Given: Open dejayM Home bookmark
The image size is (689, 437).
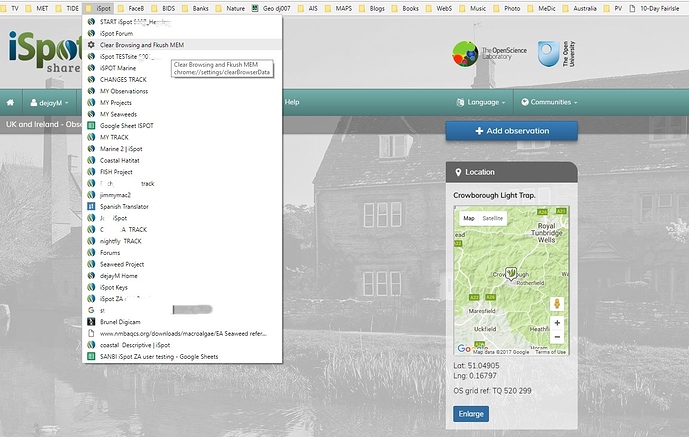Looking at the screenshot, I should pyautogui.click(x=182, y=276).
